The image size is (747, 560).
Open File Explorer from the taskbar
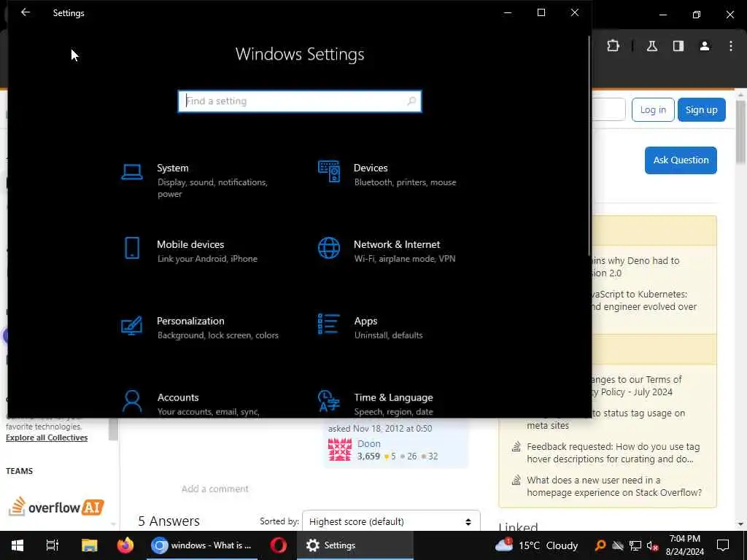89,545
